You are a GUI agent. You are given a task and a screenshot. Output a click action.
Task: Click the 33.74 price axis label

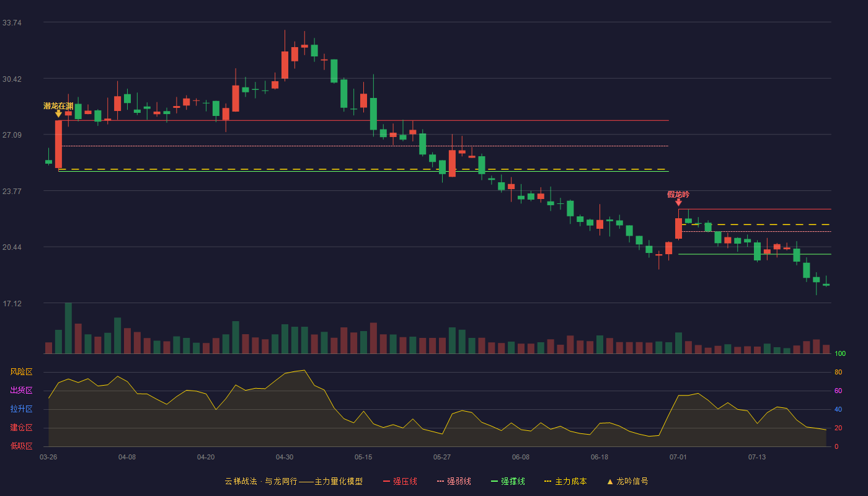(x=12, y=23)
